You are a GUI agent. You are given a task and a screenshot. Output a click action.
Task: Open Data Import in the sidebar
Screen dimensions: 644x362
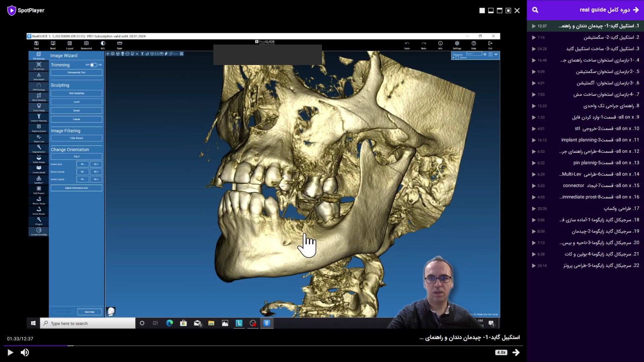click(39, 76)
